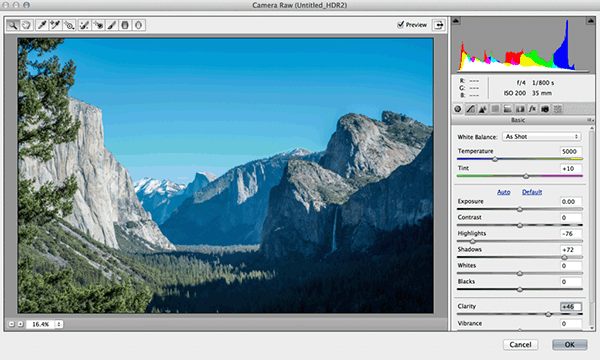The height and width of the screenshot is (360, 600).
Task: Click the Highlights slider handle
Action: tap(473, 241)
